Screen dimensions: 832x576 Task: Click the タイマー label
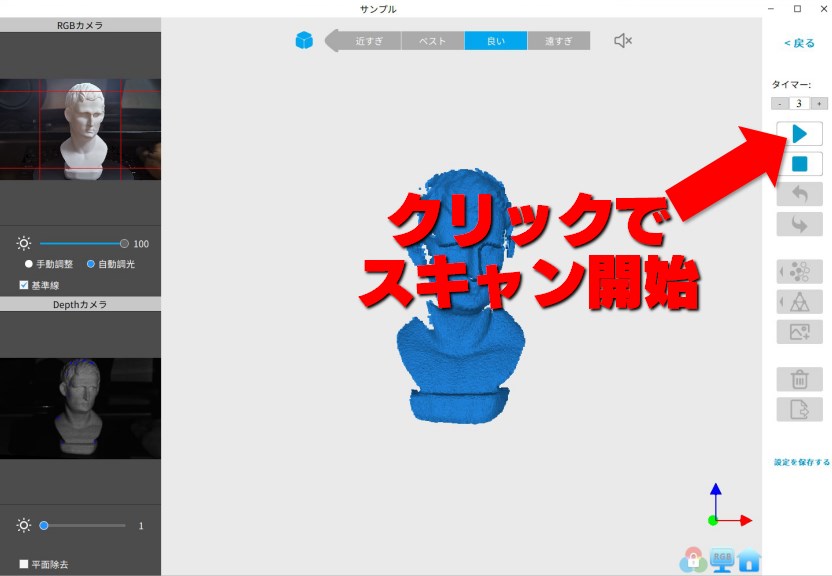click(791, 84)
